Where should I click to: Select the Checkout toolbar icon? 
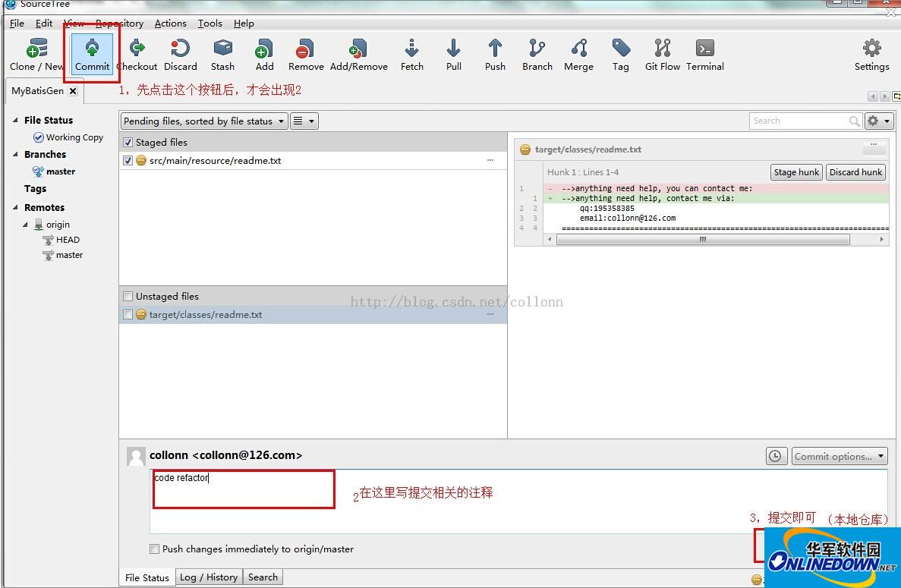[137, 55]
